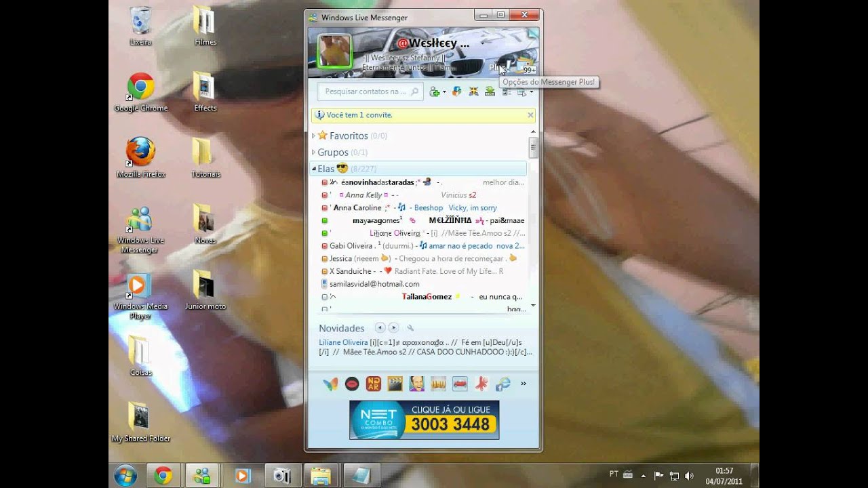Select contact ésnovinhadastaradas

(422, 182)
